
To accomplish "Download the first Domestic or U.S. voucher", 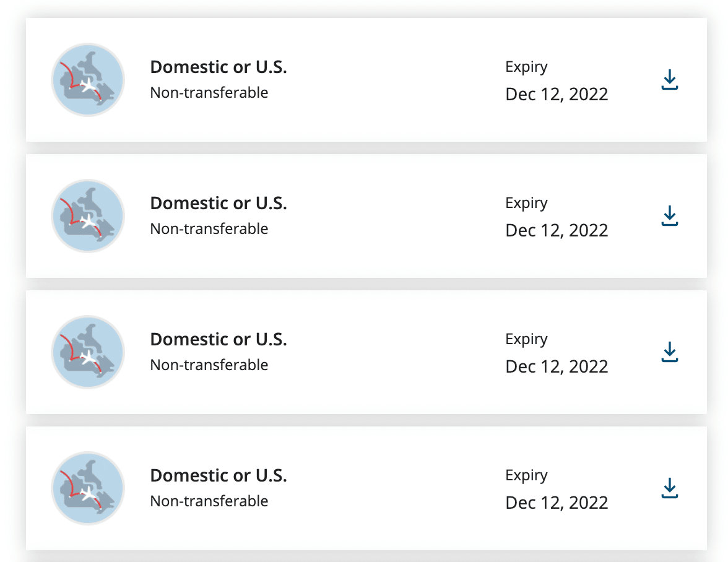I will click(669, 80).
